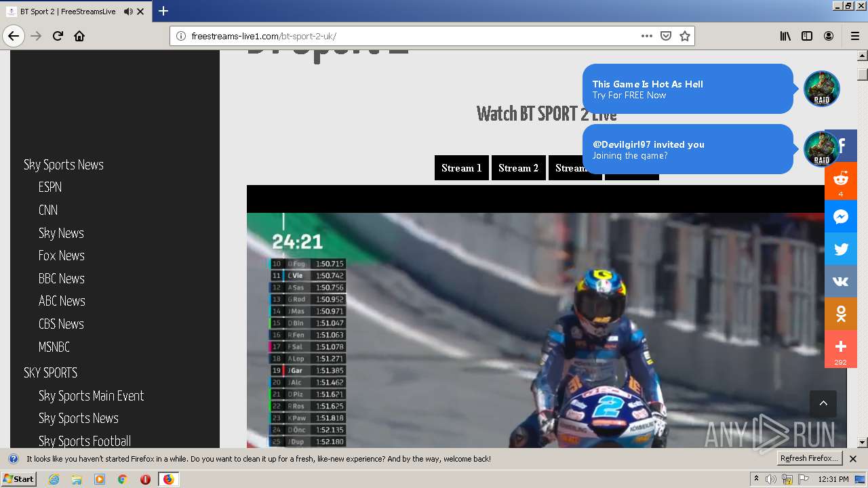The height and width of the screenshot is (488, 868).
Task: Go back to previous page
Action: tap(14, 36)
